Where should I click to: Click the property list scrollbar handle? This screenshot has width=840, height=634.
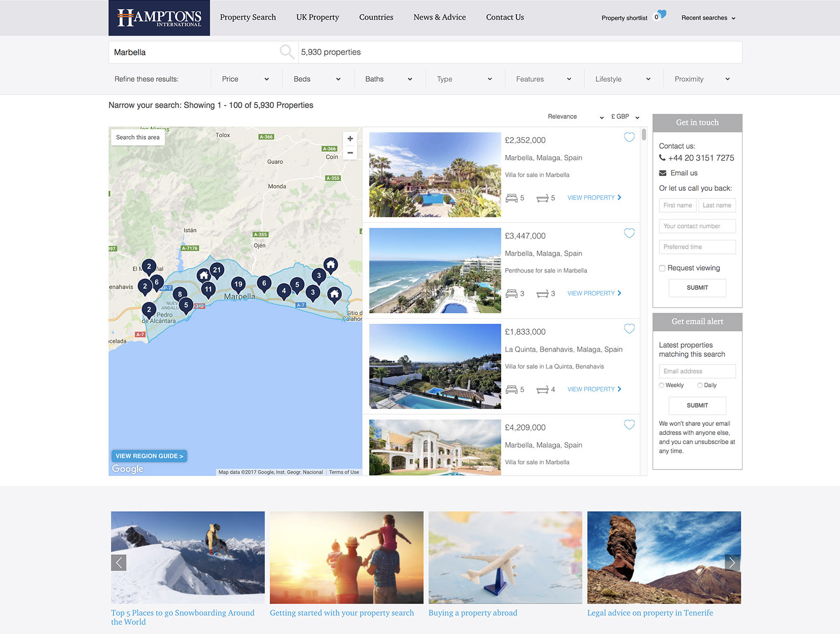coord(644,135)
